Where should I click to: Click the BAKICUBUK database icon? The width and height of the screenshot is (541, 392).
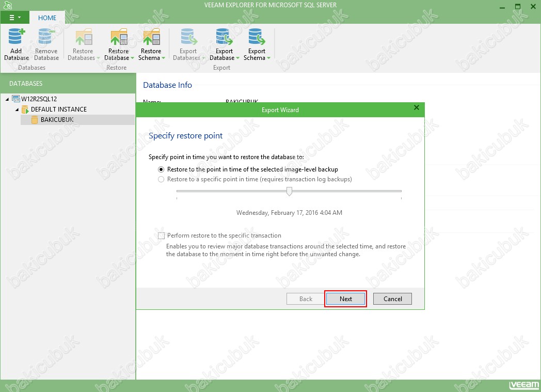[35, 120]
